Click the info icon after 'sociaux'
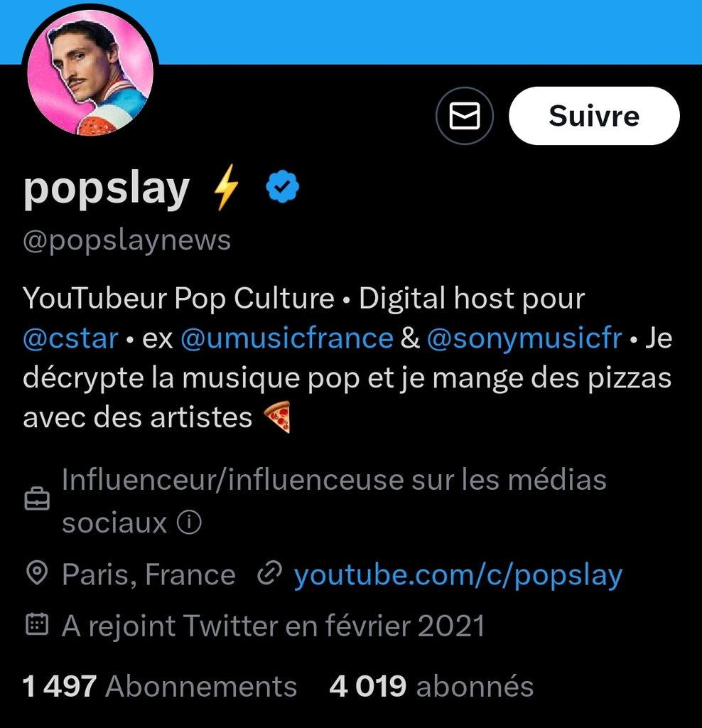Image resolution: width=702 pixels, height=728 pixels. (x=189, y=523)
